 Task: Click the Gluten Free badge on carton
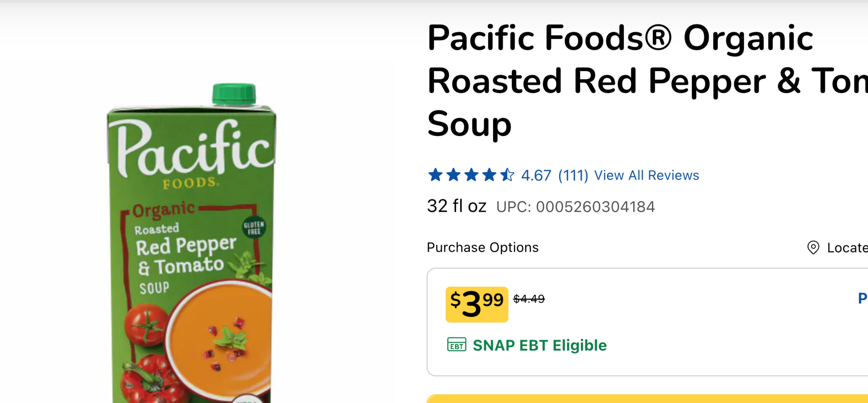(254, 227)
